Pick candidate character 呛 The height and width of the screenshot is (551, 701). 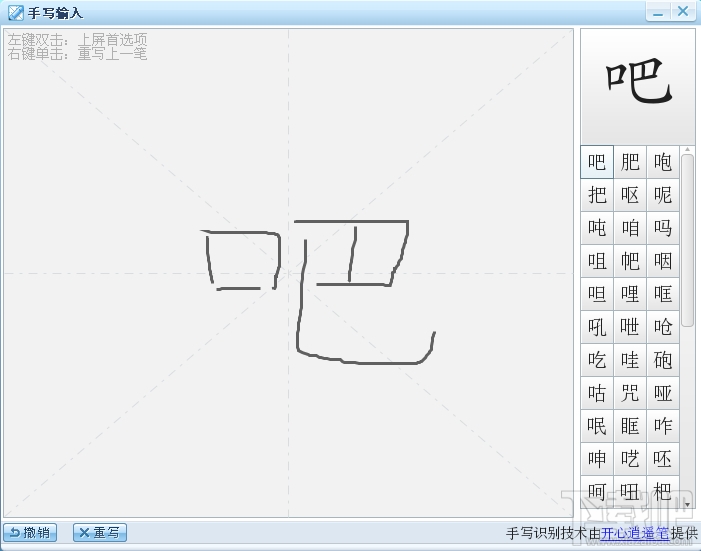pos(663,327)
